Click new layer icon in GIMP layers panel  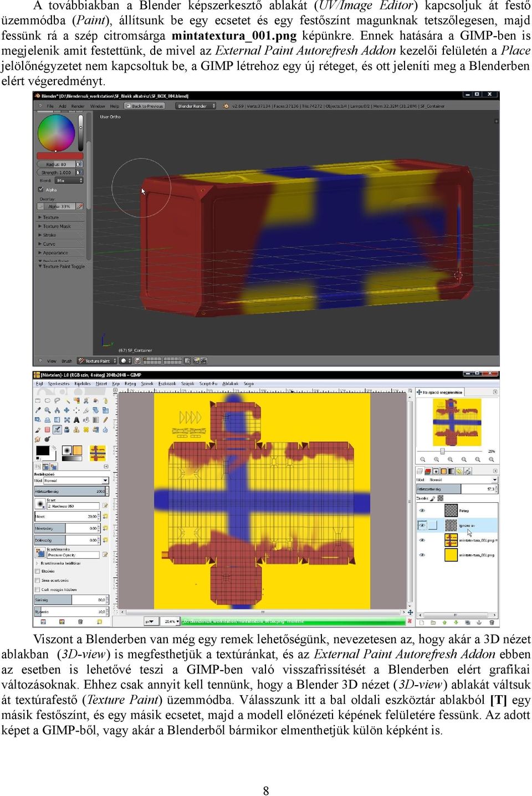(422, 623)
